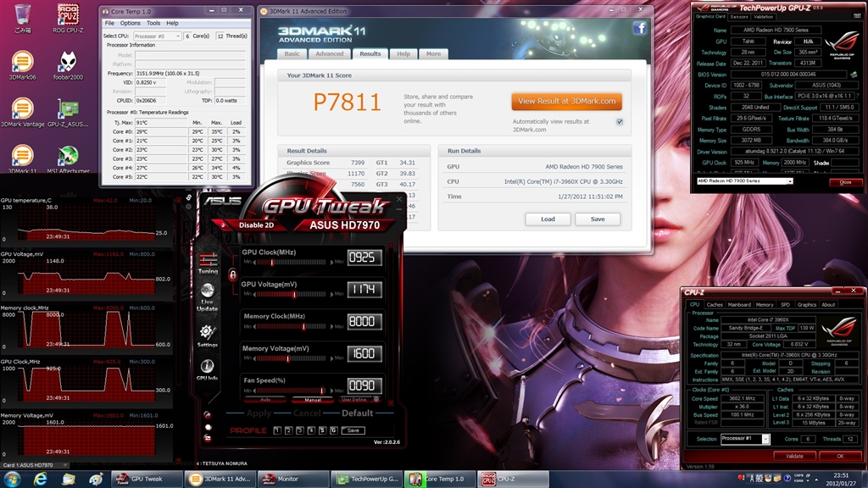
Task: Open CPU-Z Processor #1 selection dropdown
Action: point(744,439)
